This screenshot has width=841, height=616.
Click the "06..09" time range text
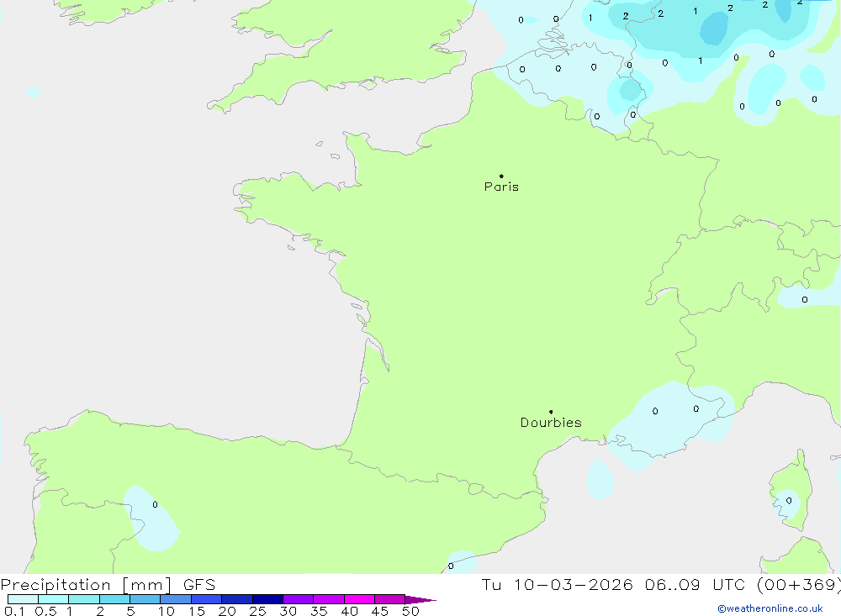coord(673,584)
